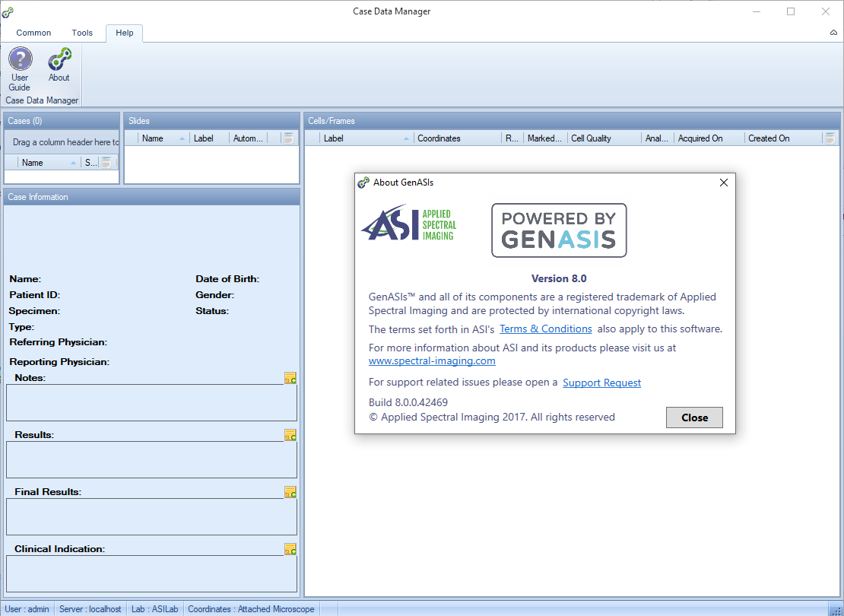Click the 'Lab : ASILab' status entry
Image resolution: width=844 pixels, height=616 pixels.
(154, 609)
